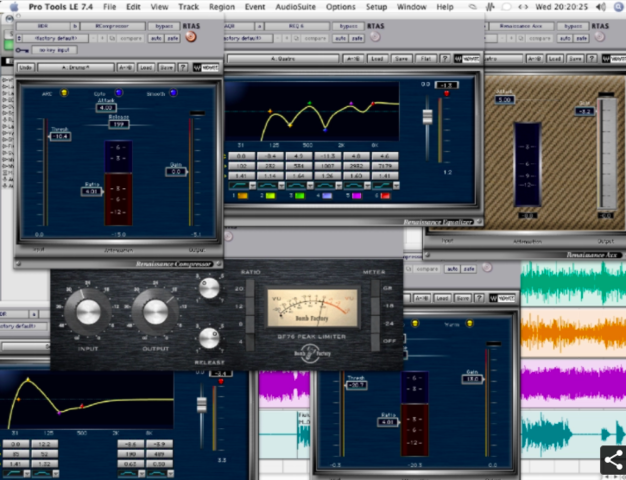Open the AudioSuite menu
The width and height of the screenshot is (626, 480).
click(295, 7)
